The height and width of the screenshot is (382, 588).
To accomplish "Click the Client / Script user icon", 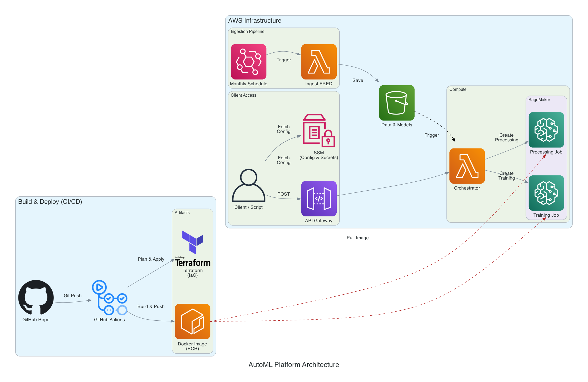I will pos(248,185).
